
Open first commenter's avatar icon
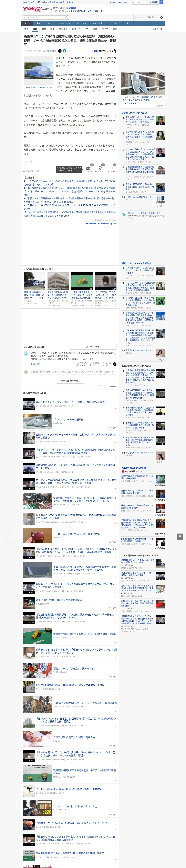tap(26, 353)
